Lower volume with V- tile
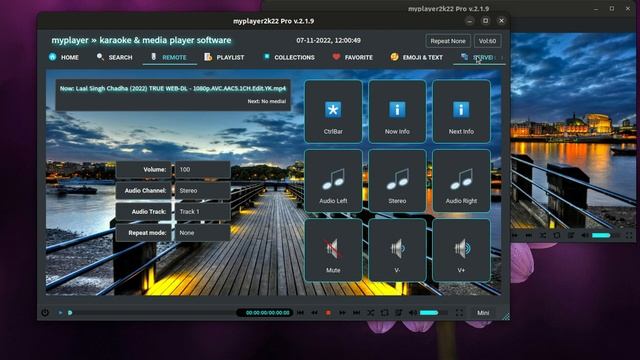Viewport: 640px width, 360px height. click(397, 250)
